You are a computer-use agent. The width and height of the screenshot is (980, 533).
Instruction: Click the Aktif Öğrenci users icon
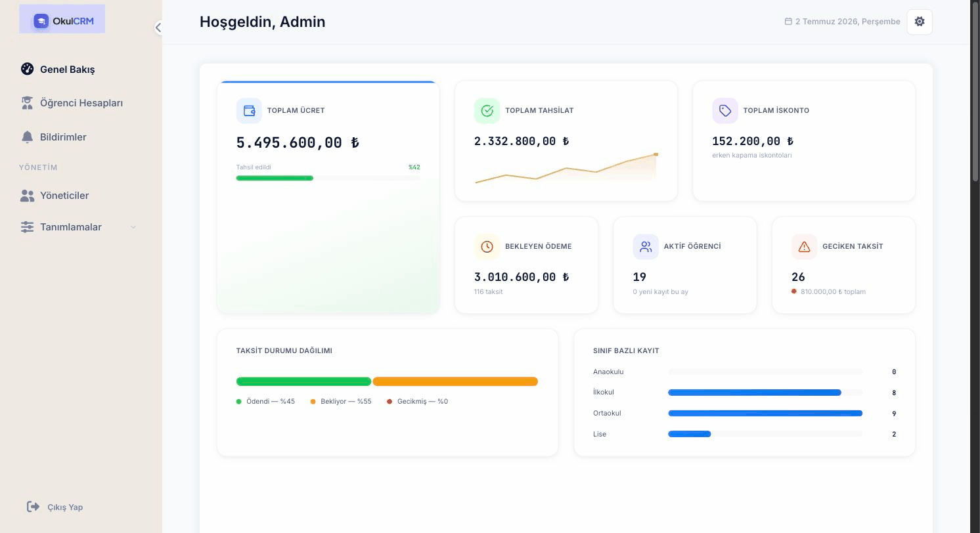coord(646,247)
